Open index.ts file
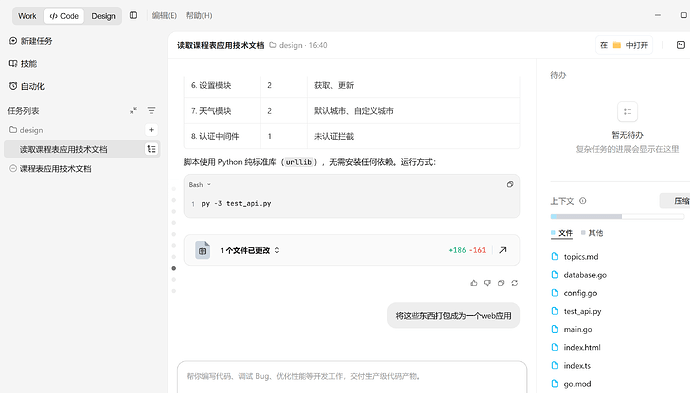The image size is (690, 393). point(571,366)
